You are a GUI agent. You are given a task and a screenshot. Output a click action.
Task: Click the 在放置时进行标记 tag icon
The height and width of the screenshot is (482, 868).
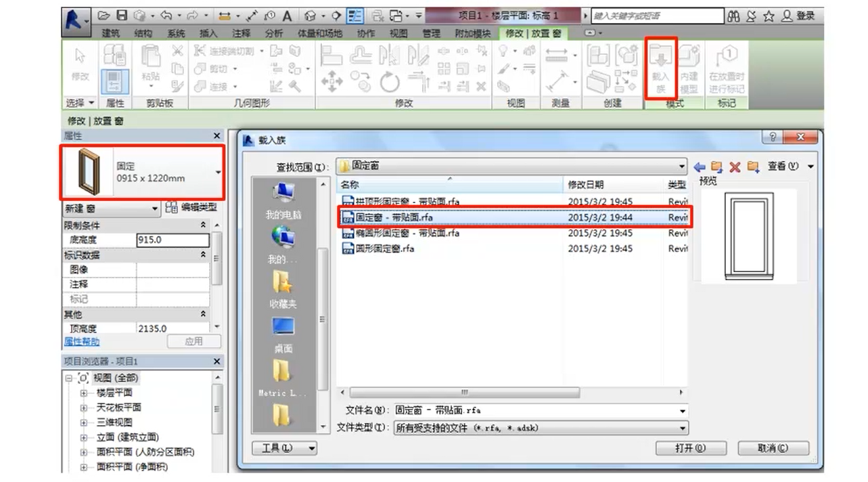click(727, 68)
